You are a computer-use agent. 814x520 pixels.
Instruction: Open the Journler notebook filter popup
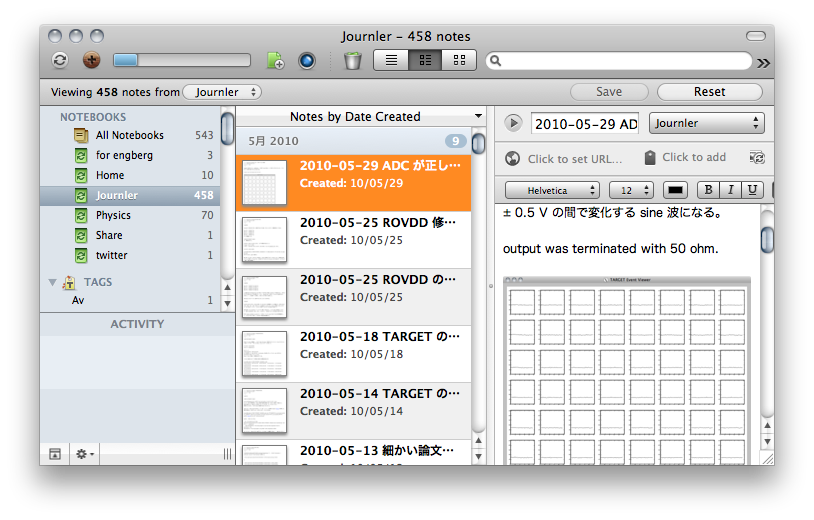[222, 92]
